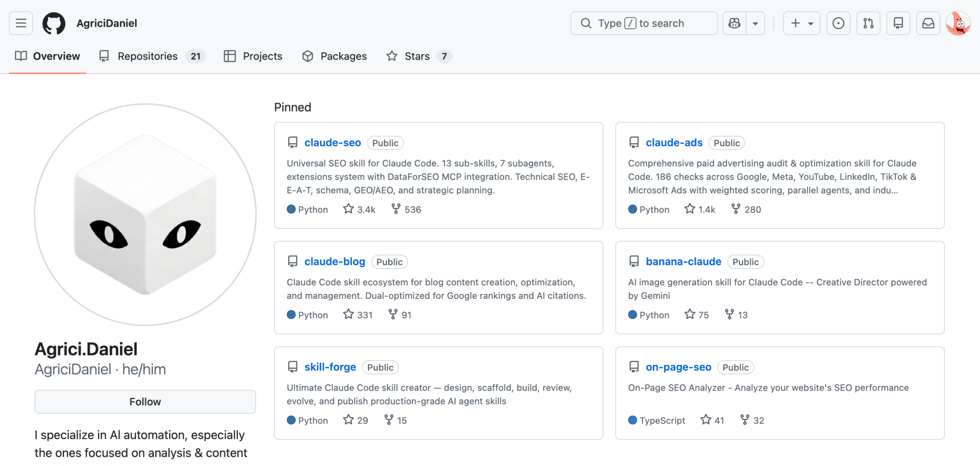
Task: Open the Issues icon in header
Action: tap(838, 23)
